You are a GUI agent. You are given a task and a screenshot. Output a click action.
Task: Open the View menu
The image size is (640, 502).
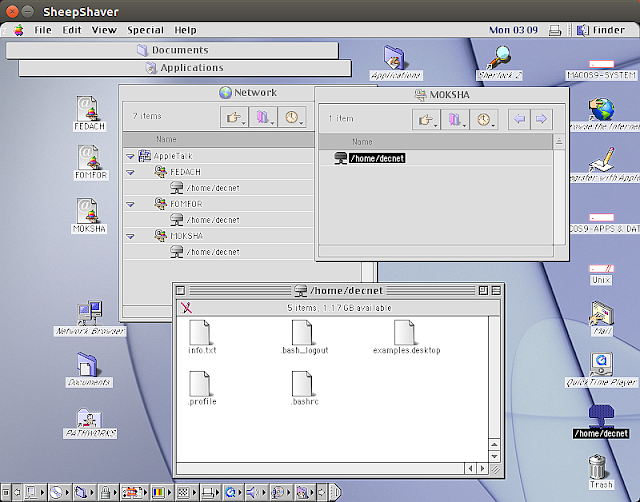(x=104, y=30)
